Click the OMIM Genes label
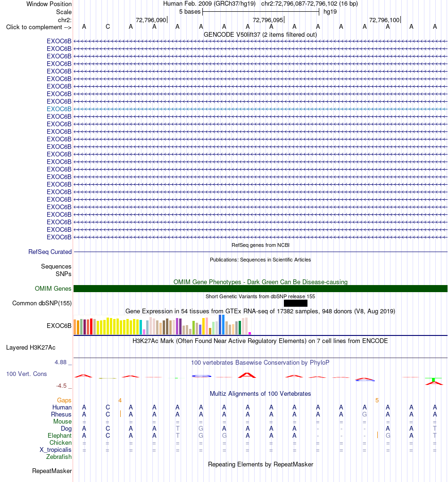448x482 pixels. tap(53, 288)
